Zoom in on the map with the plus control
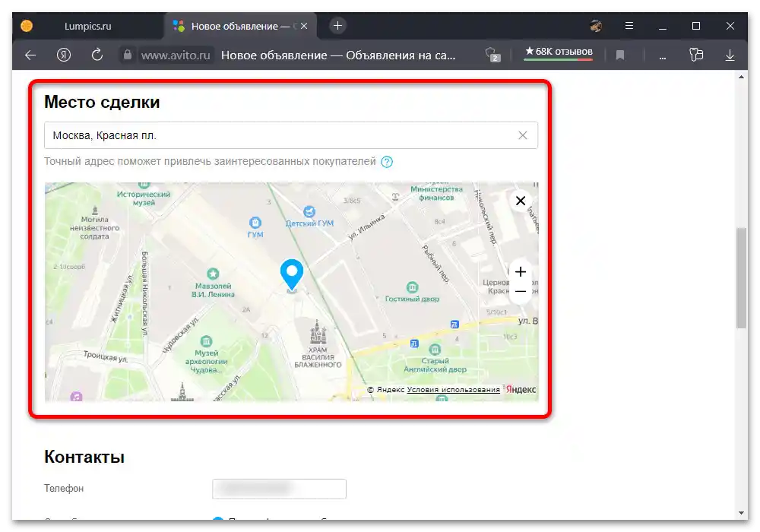This screenshot has width=760, height=532. point(521,271)
